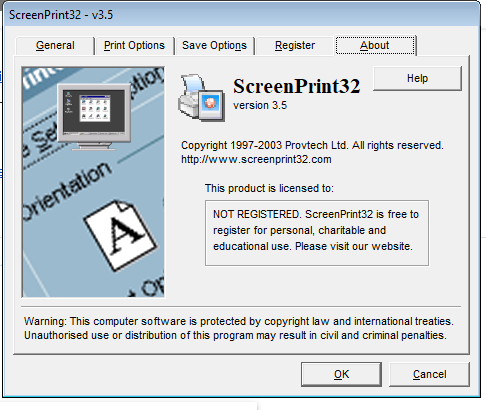Open the Print Options tab
Image resolution: width=486 pixels, height=410 pixels.
[134, 45]
